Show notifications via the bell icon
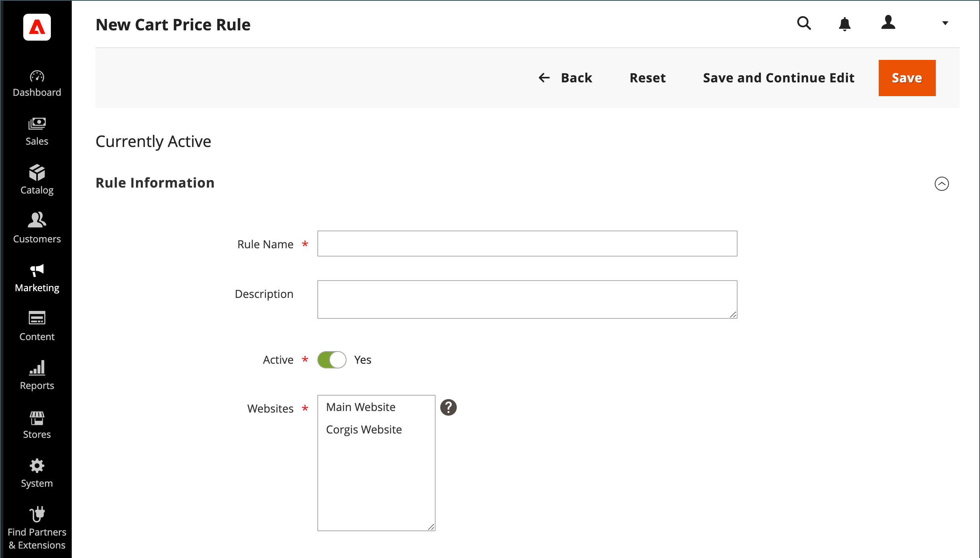980x558 pixels. pos(844,24)
